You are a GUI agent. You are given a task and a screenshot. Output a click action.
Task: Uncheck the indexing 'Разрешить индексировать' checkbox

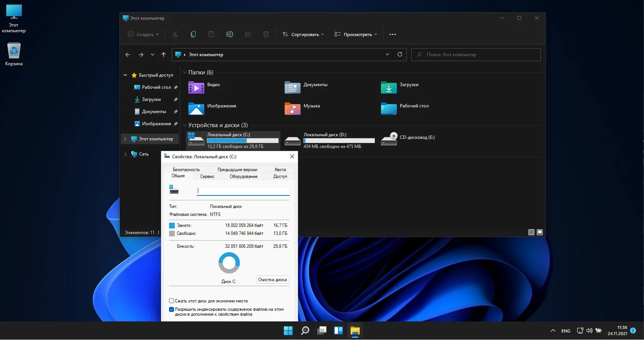click(172, 309)
